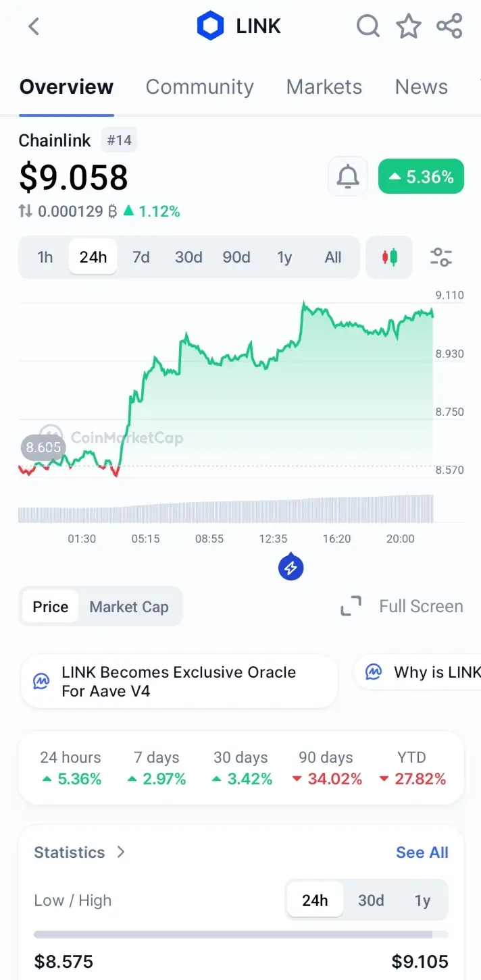Screen dimensions: 481x980
Task: Select the 7d chart range
Action: coord(141,257)
